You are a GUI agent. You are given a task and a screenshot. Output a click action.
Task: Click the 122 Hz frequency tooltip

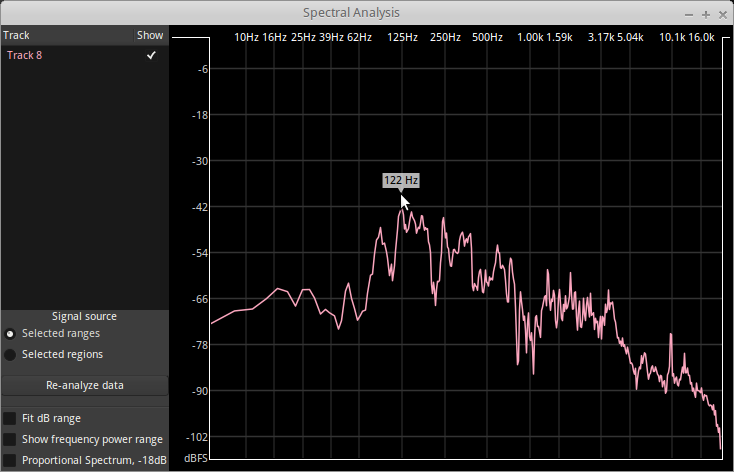[x=401, y=180]
